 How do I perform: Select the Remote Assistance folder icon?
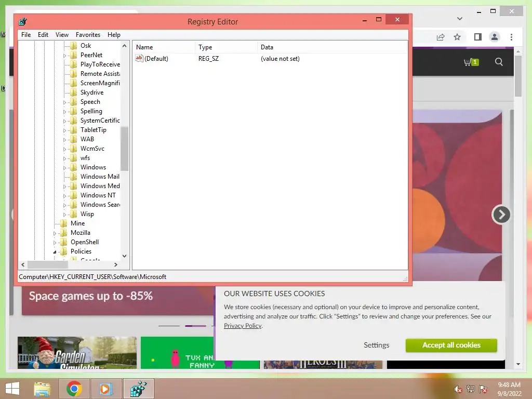click(x=74, y=74)
